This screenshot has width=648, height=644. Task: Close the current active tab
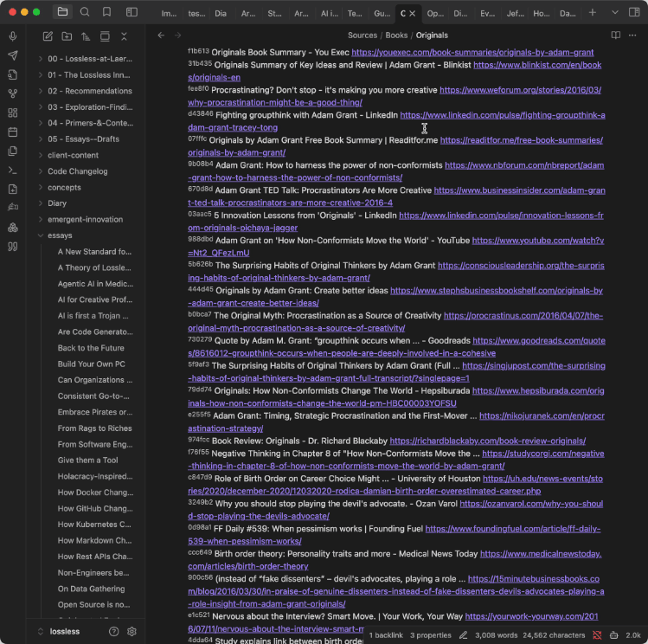coord(413,13)
